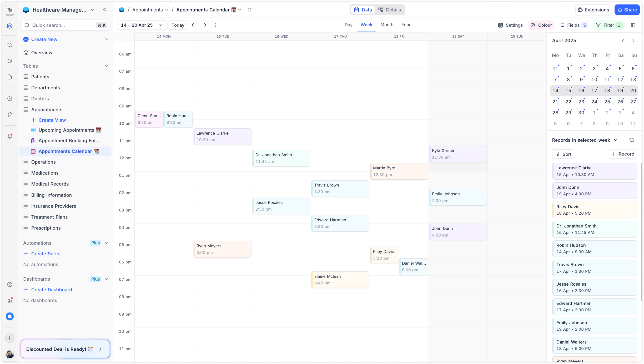The image size is (644, 364).
Task: Open the three-dot calendar options menu
Action: point(216,25)
